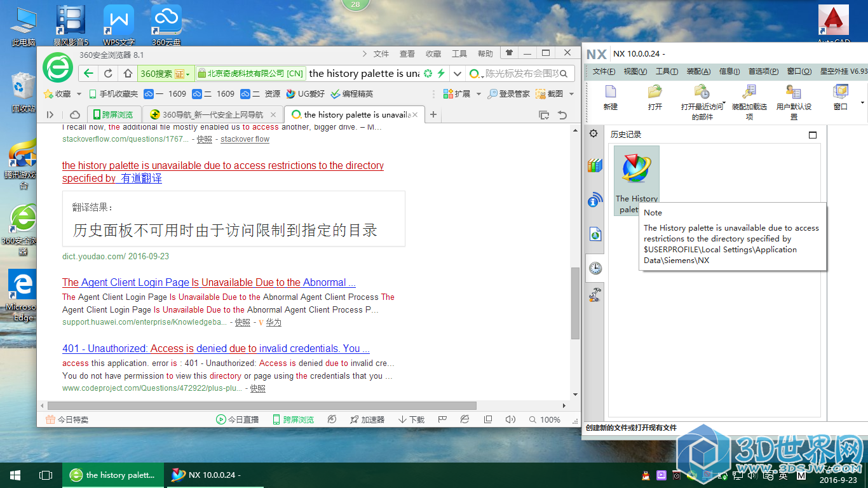Image resolution: width=868 pixels, height=488 pixels.
Task: Open tab list icon beside undo arrow
Action: (x=544, y=115)
